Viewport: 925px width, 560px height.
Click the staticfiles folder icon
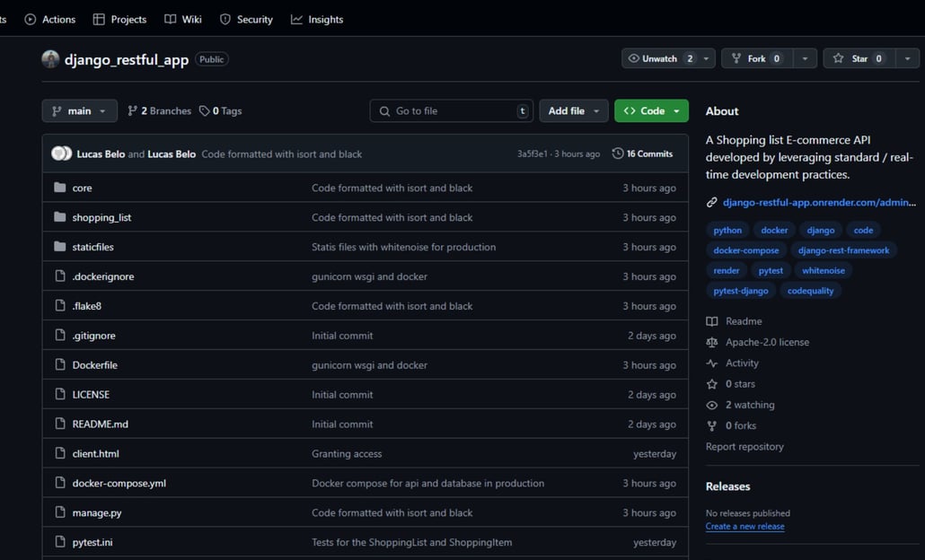59,247
